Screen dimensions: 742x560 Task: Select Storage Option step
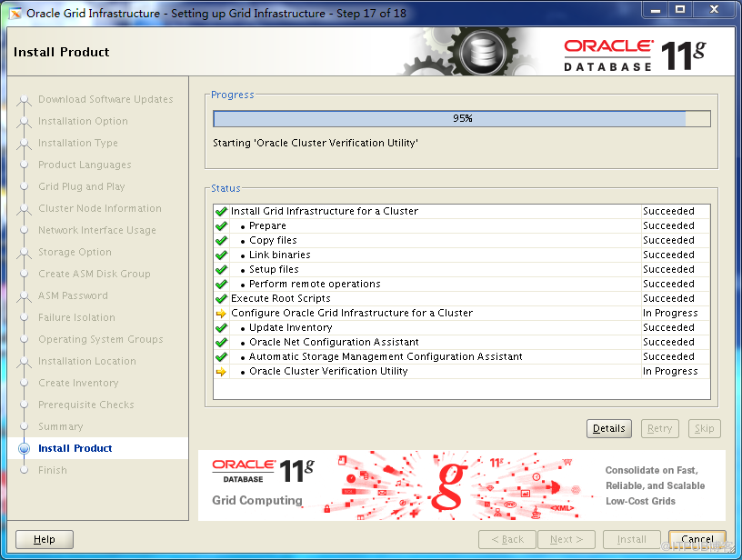pyautogui.click(x=75, y=252)
